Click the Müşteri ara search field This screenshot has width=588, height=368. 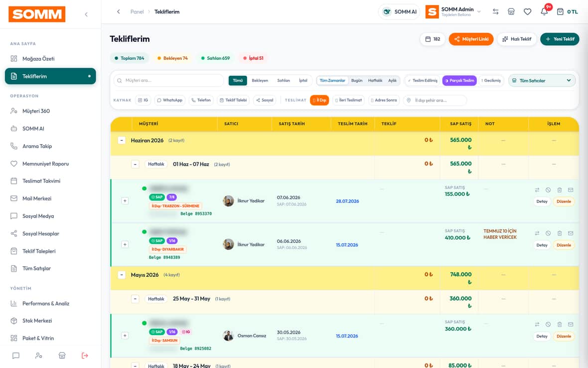[169, 80]
